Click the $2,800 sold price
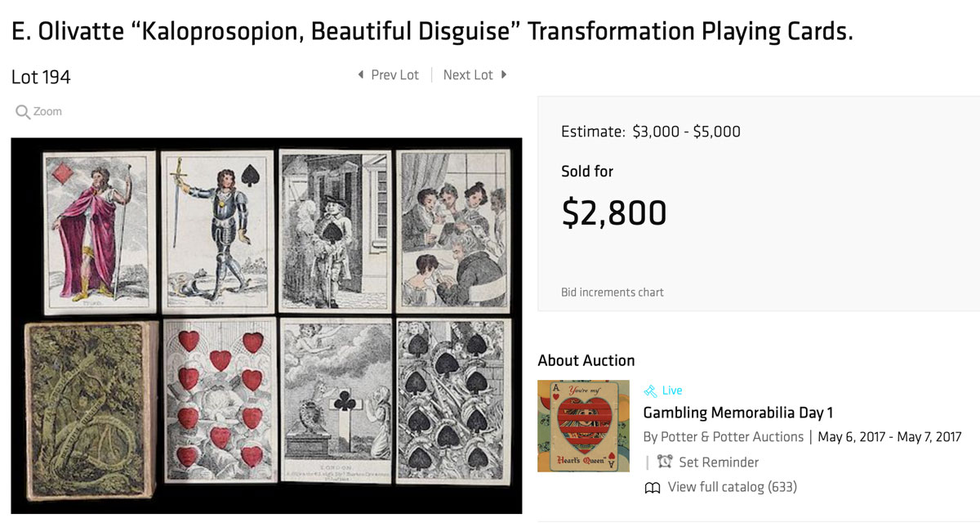The width and height of the screenshot is (980, 527). click(614, 212)
